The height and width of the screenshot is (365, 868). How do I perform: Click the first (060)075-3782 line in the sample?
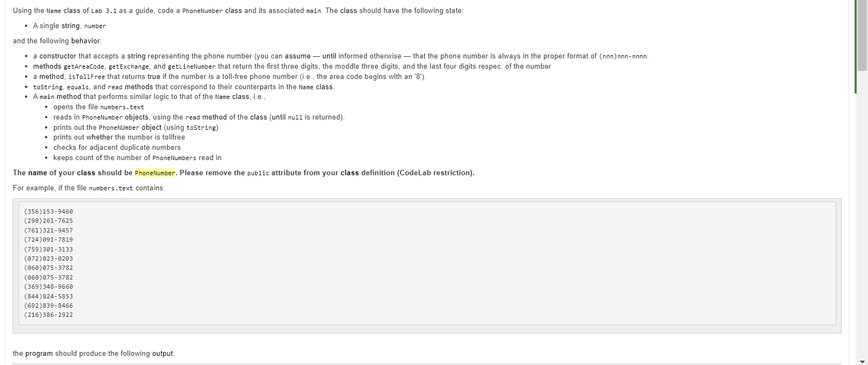(x=49, y=268)
